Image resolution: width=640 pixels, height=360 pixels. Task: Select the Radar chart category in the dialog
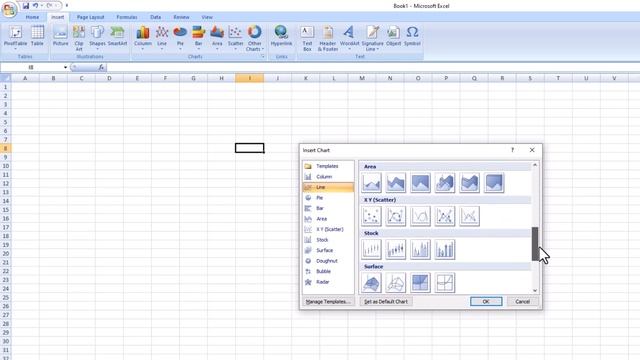(x=328, y=282)
